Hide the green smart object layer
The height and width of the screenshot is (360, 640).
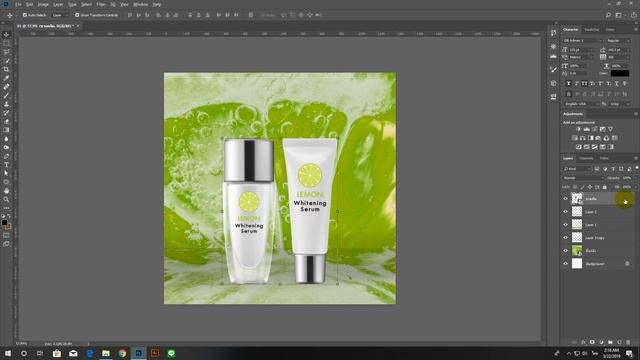click(x=566, y=251)
